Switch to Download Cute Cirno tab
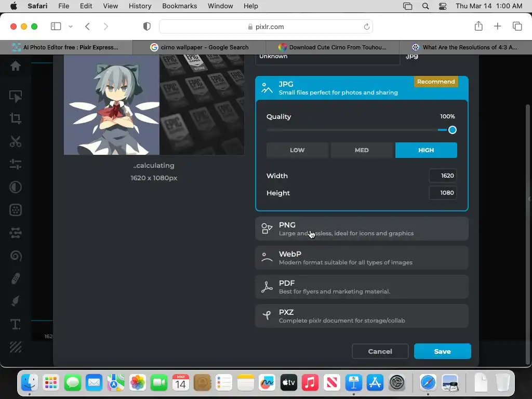Viewport: 532px width, 399px height. (332, 47)
